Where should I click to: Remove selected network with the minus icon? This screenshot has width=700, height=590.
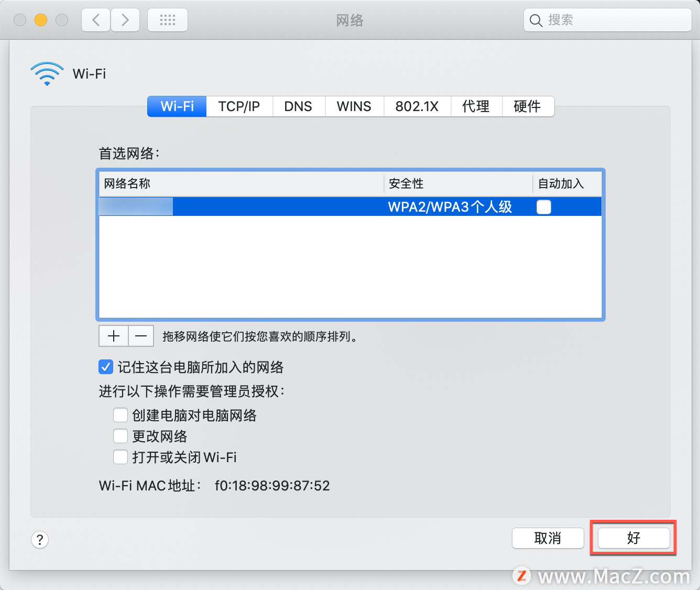coord(140,336)
